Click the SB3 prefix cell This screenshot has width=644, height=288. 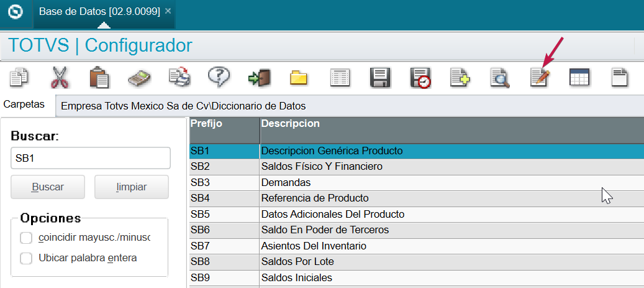[225, 182]
